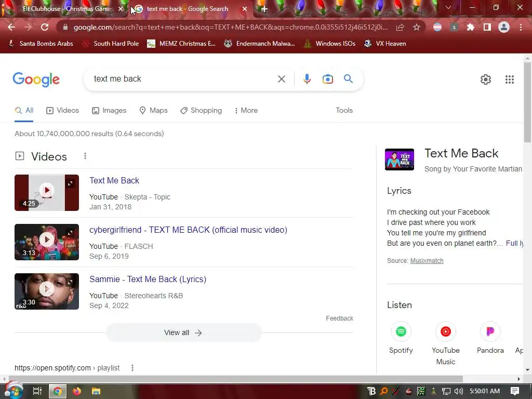The image size is (532, 399).
Task: Select the All results tab
Action: click(x=24, y=111)
